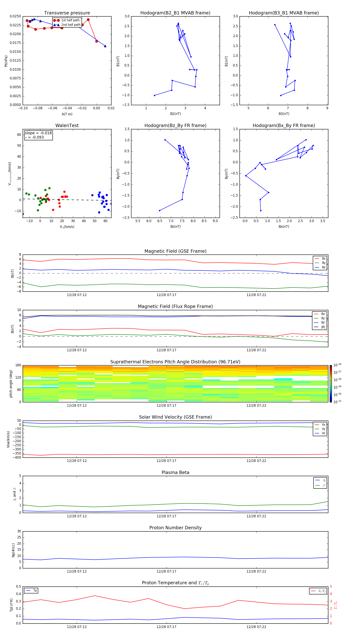This screenshot has height=644, width=351.
Task: Click the 'Vz' legend entry
Action: click(x=320, y=433)
